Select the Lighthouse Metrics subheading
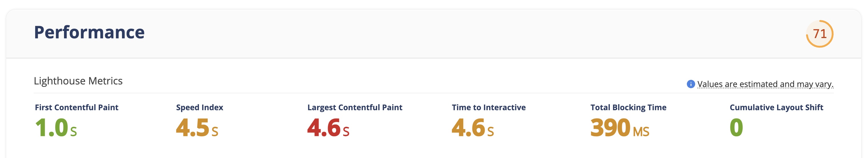The image size is (868, 158). (x=78, y=81)
